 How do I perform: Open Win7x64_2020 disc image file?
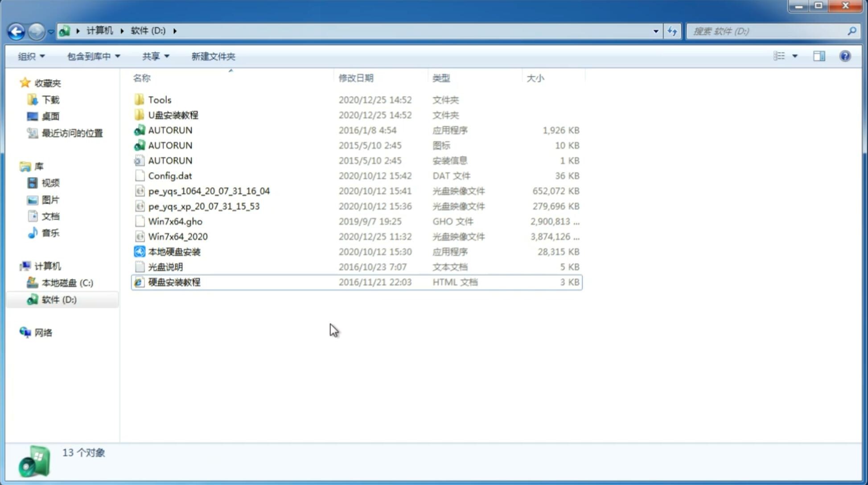coord(177,237)
